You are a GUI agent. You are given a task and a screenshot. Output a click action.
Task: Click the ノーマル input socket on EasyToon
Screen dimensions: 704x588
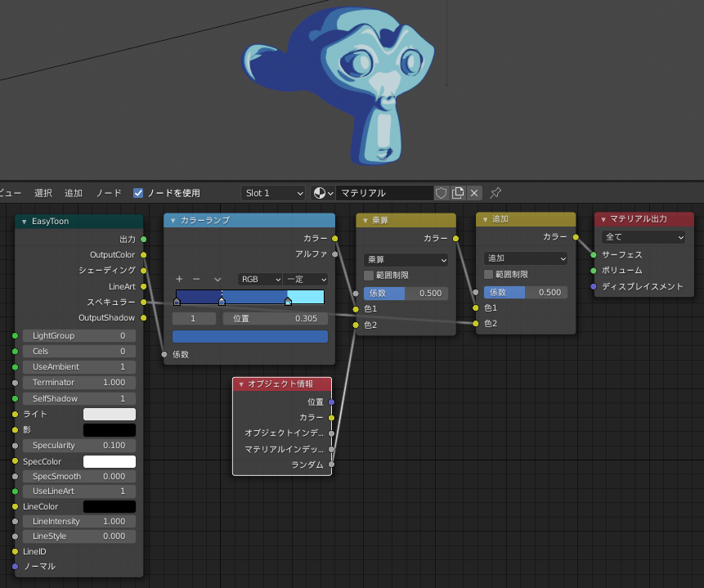tap(16, 567)
